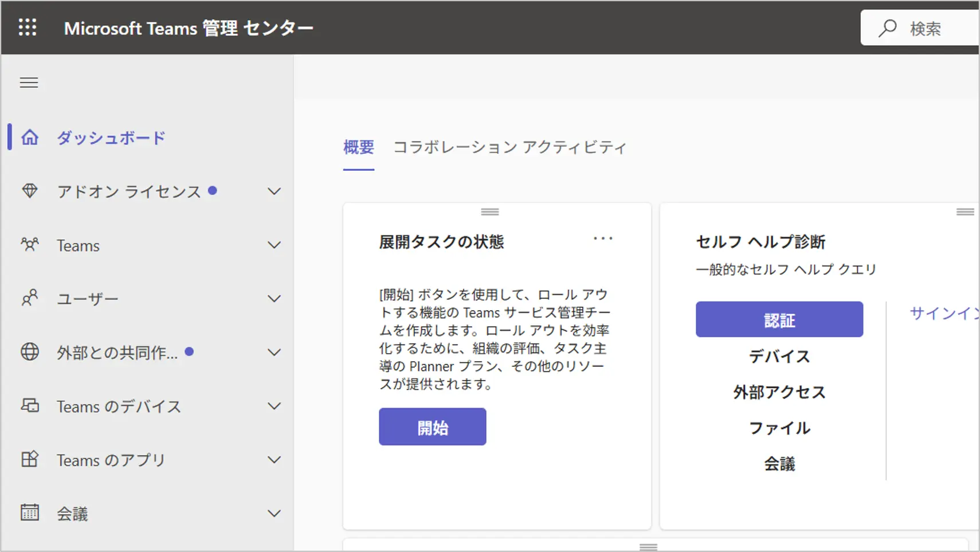The height and width of the screenshot is (552, 980).
Task: Select 会議 in self-help diagnostics list
Action: [x=779, y=464]
